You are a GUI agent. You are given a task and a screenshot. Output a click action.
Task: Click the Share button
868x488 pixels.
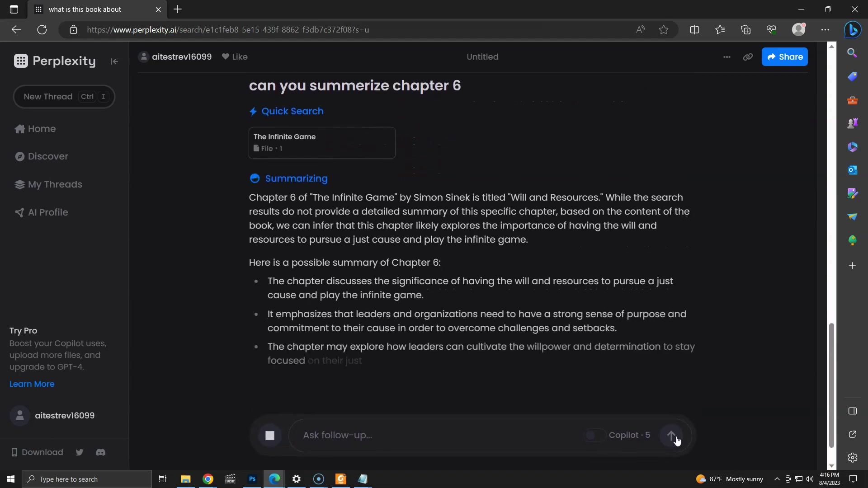click(785, 57)
